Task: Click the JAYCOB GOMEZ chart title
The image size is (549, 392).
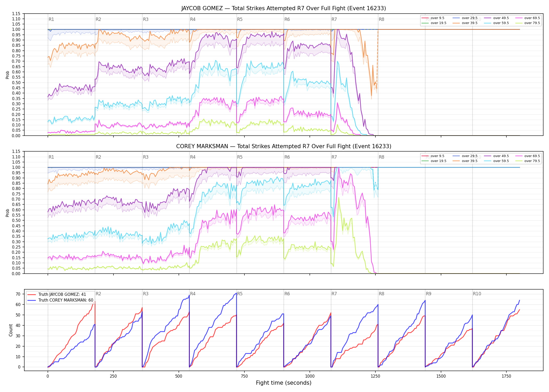Action: [284, 8]
